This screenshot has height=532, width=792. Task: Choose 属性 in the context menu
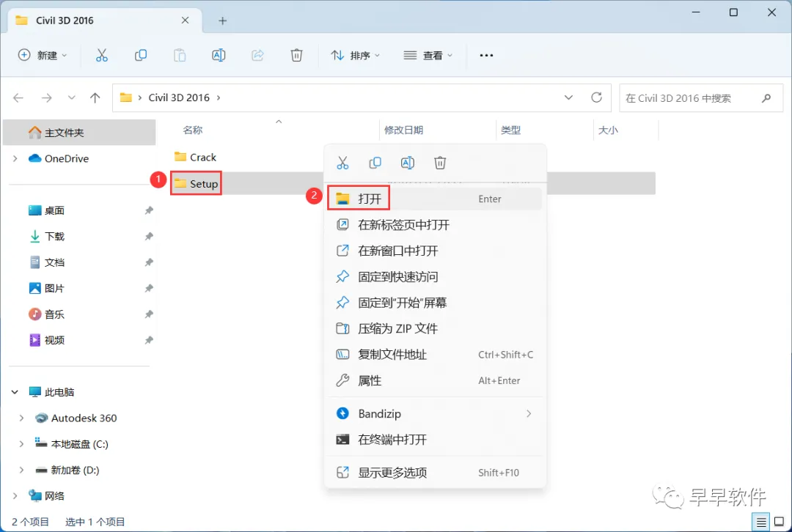point(435,380)
